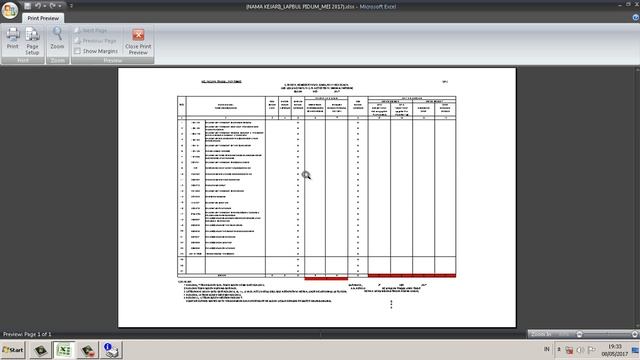Screen dimensions: 640x360
Task: Open the printer info taskbar icon
Action: click(x=111, y=350)
